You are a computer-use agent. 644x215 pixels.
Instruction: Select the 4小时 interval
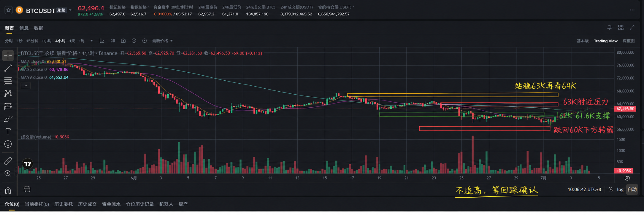(x=61, y=41)
